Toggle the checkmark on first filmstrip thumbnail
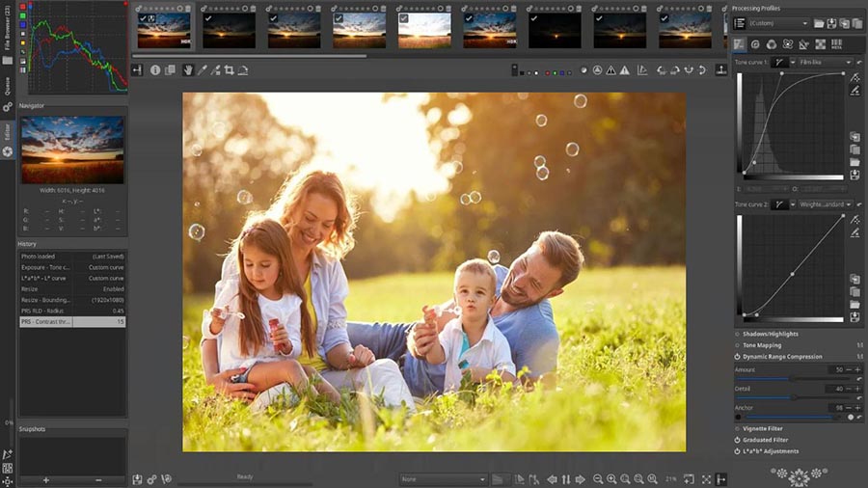This screenshot has width=868, height=488. pyautogui.click(x=144, y=18)
